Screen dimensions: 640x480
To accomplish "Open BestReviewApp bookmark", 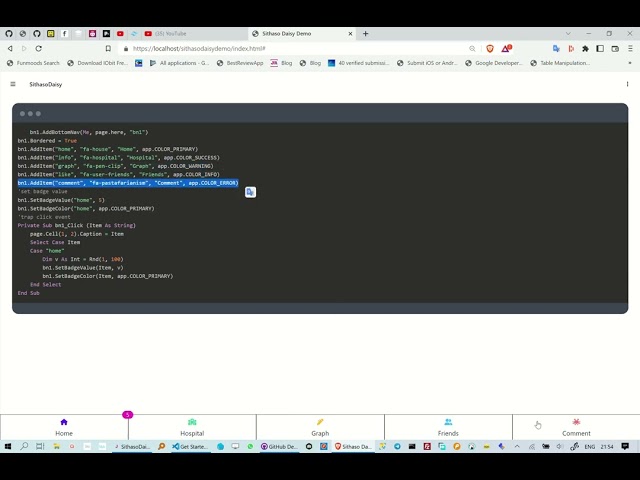I will point(240,63).
